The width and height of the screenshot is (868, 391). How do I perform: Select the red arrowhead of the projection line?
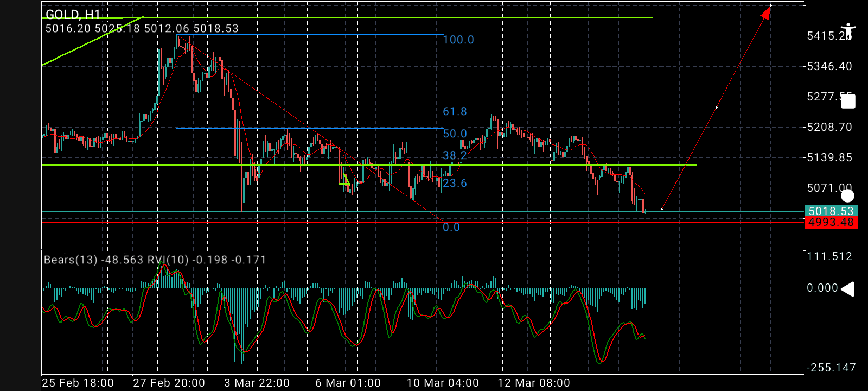[766, 12]
